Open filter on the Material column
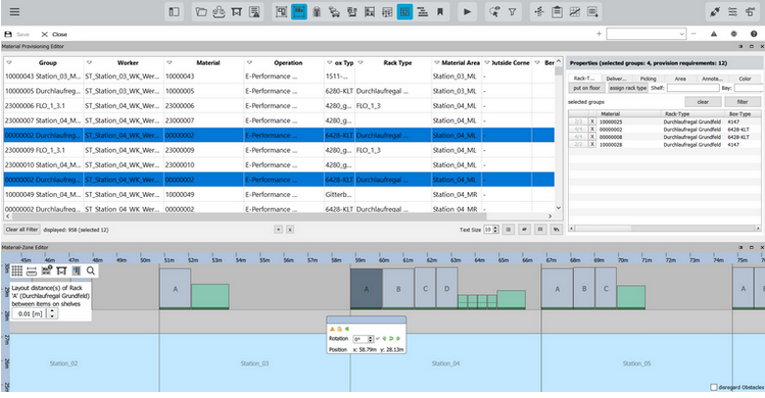 [x=169, y=62]
